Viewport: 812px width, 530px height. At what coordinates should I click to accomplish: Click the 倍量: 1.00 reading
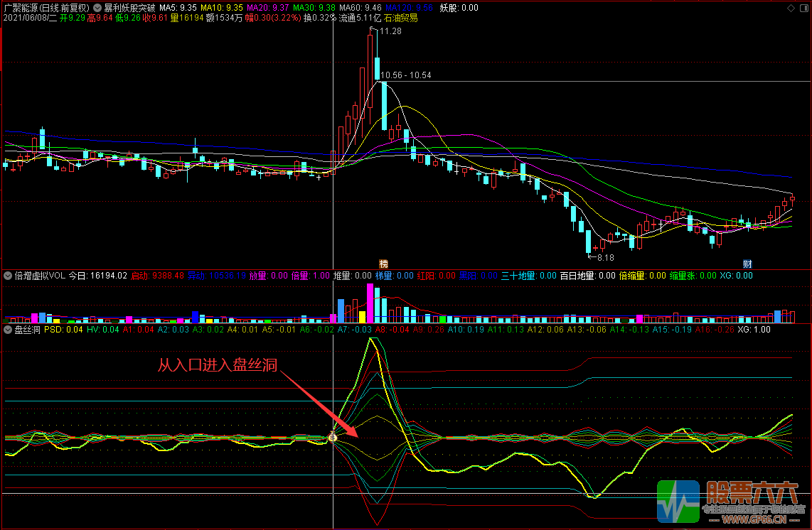[x=310, y=276]
